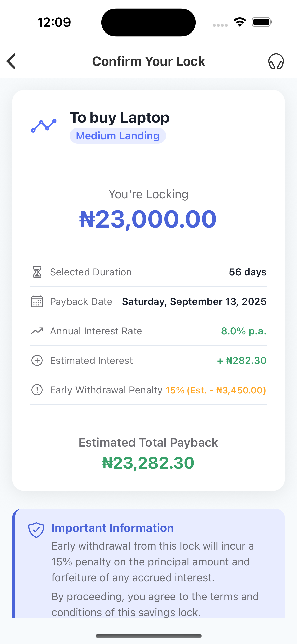Tap the battery icon in the status bar

coord(262,22)
